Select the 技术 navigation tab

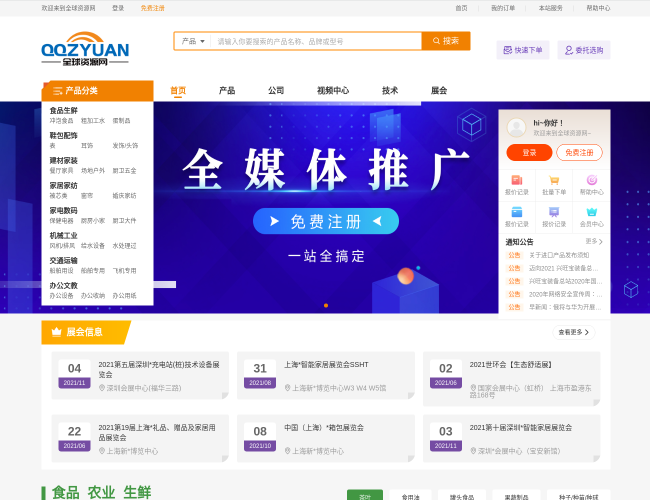[390, 90]
